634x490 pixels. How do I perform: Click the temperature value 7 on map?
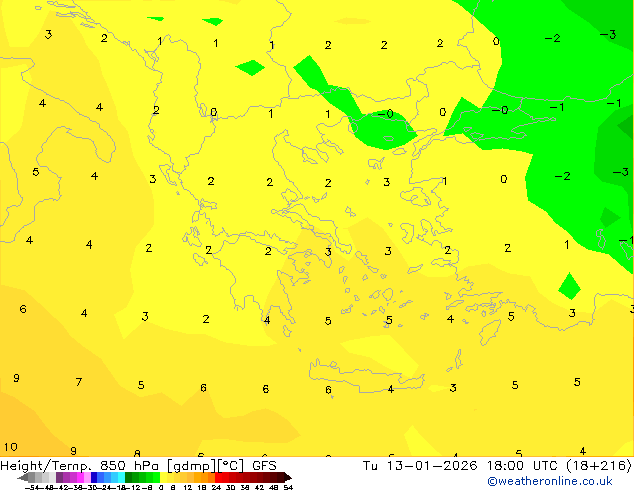[79, 382]
